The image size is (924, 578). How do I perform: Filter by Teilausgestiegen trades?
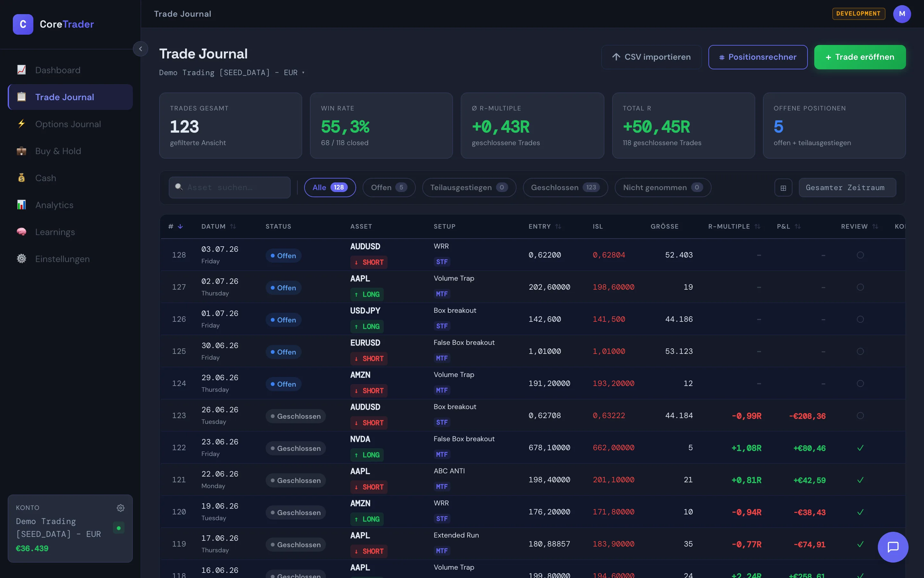click(x=469, y=188)
